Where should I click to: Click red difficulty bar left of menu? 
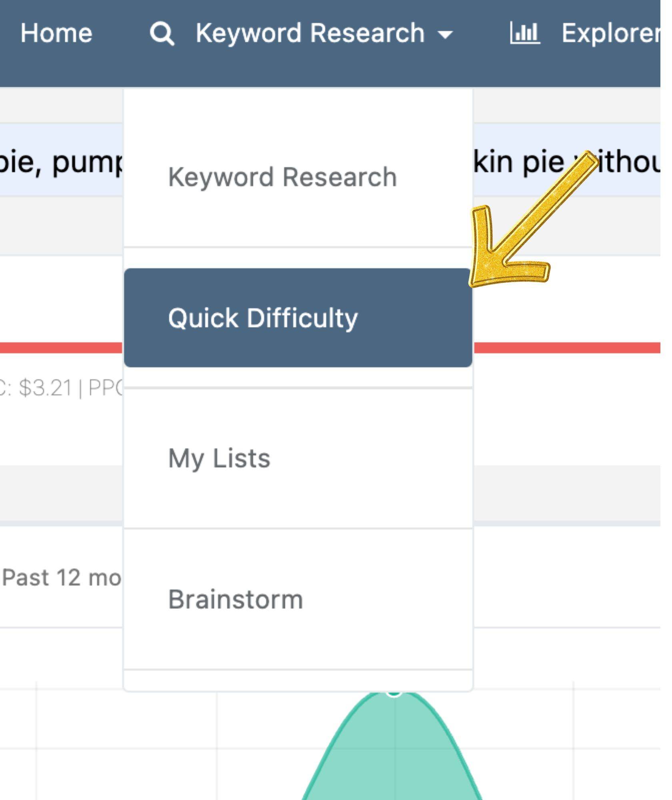(61, 348)
